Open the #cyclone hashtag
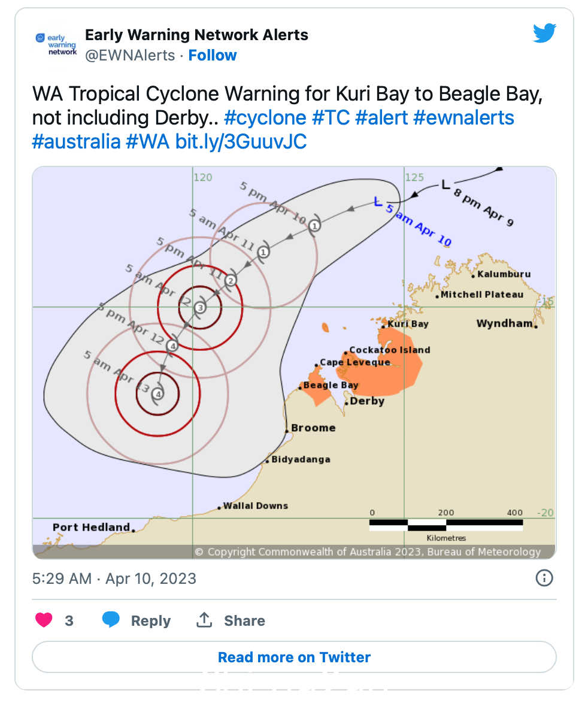The height and width of the screenshot is (703, 588). pyautogui.click(x=265, y=118)
